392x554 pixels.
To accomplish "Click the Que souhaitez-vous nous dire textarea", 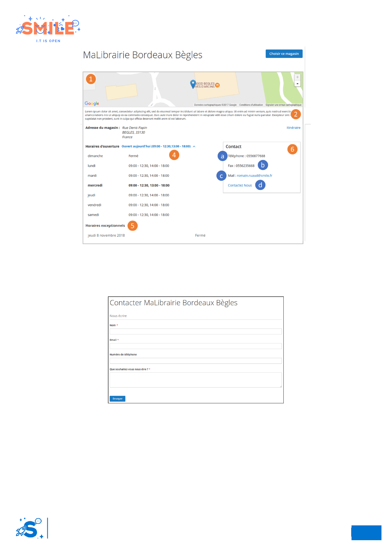I will pyautogui.click(x=196, y=380).
